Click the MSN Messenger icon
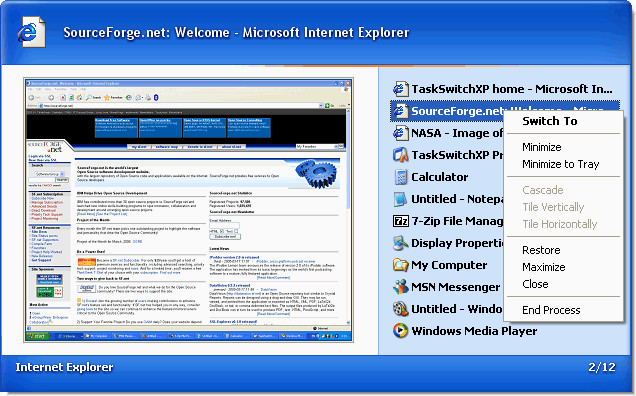 point(400,286)
